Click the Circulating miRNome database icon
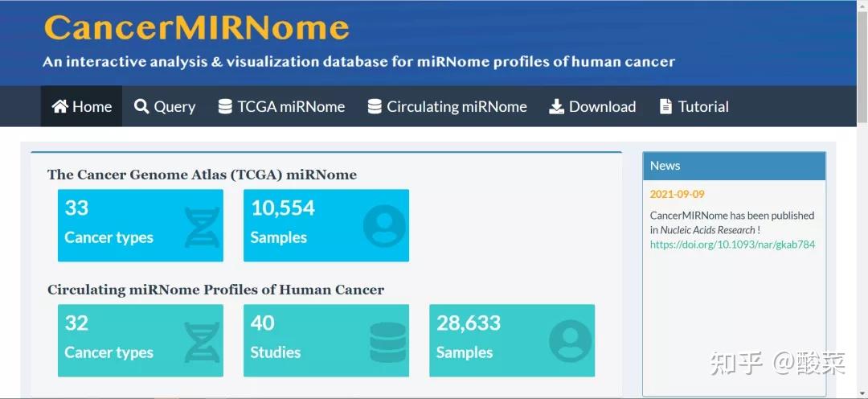Image resolution: width=868 pixels, height=399 pixels. click(375, 106)
